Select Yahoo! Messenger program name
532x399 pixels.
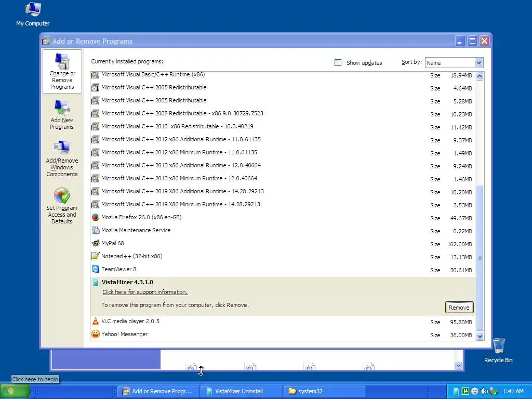[125, 334]
